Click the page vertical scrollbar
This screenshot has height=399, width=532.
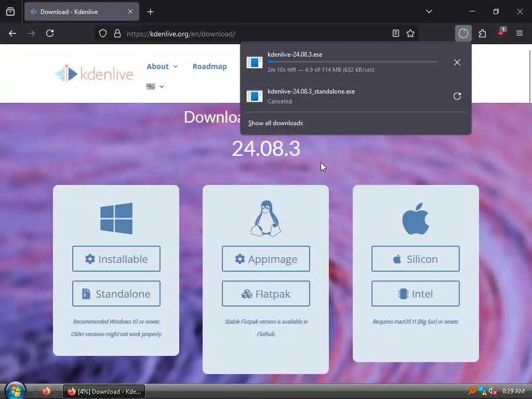click(x=530, y=76)
